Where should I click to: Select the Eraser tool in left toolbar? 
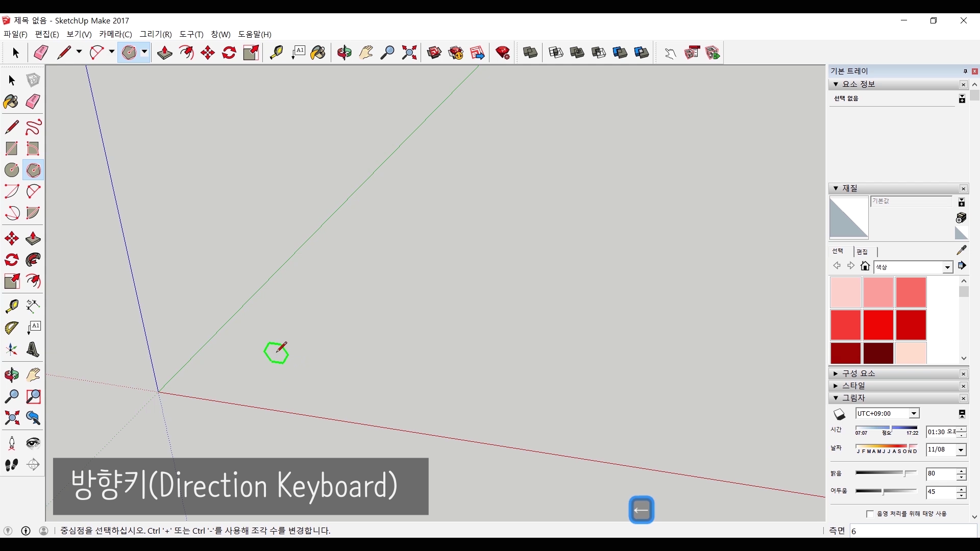(33, 102)
